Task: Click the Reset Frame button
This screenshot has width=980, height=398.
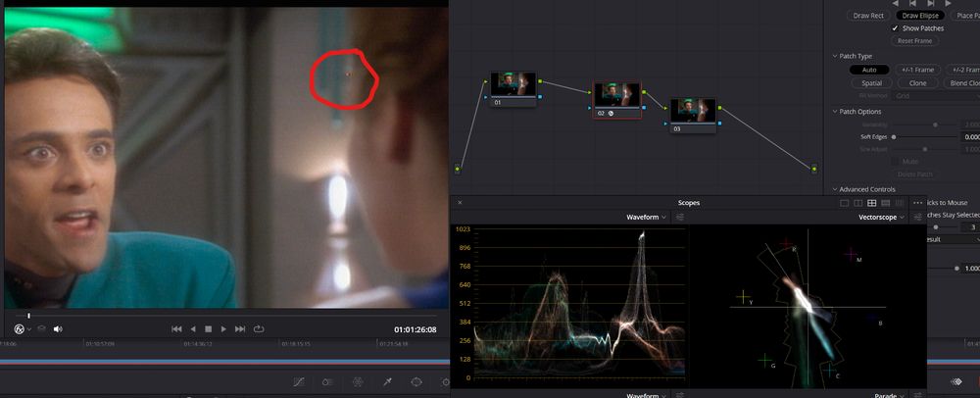Action: (914, 40)
